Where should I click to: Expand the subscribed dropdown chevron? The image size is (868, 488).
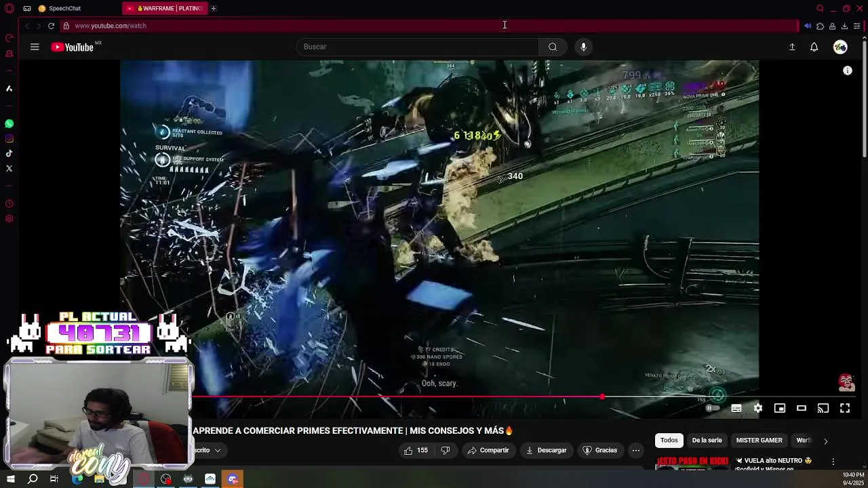[217, 450]
